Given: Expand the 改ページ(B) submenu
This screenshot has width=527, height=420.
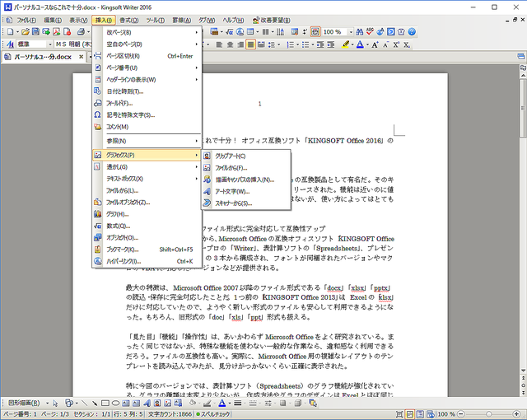Looking at the screenshot, I should (x=147, y=32).
